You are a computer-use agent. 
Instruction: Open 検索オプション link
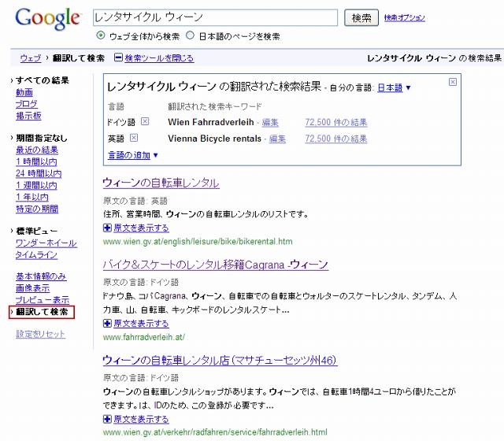pyautogui.click(x=404, y=17)
